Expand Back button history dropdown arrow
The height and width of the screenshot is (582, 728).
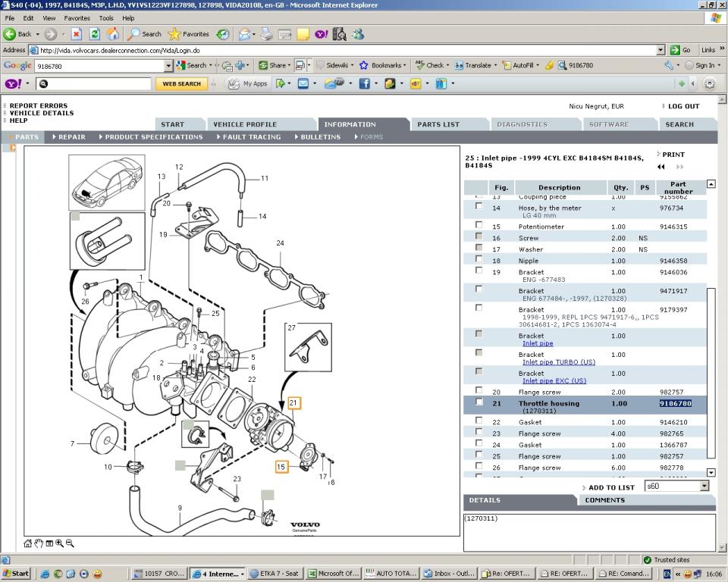(38, 34)
